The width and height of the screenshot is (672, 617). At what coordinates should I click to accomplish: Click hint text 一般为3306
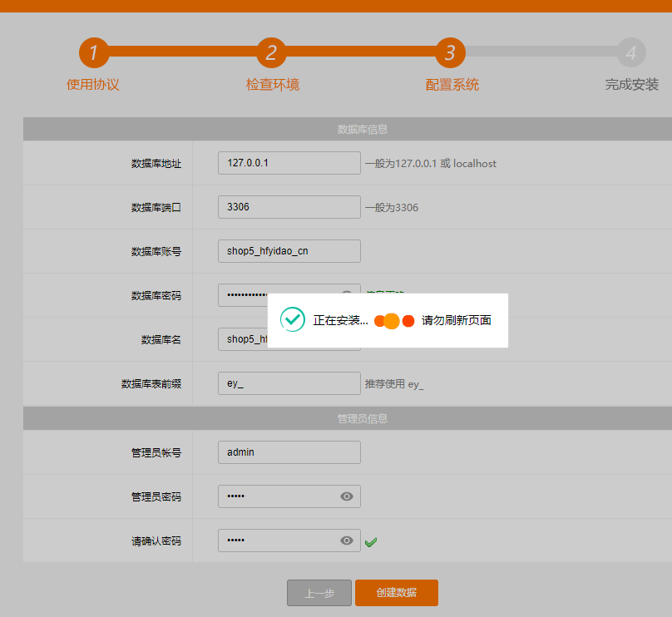[x=392, y=208]
